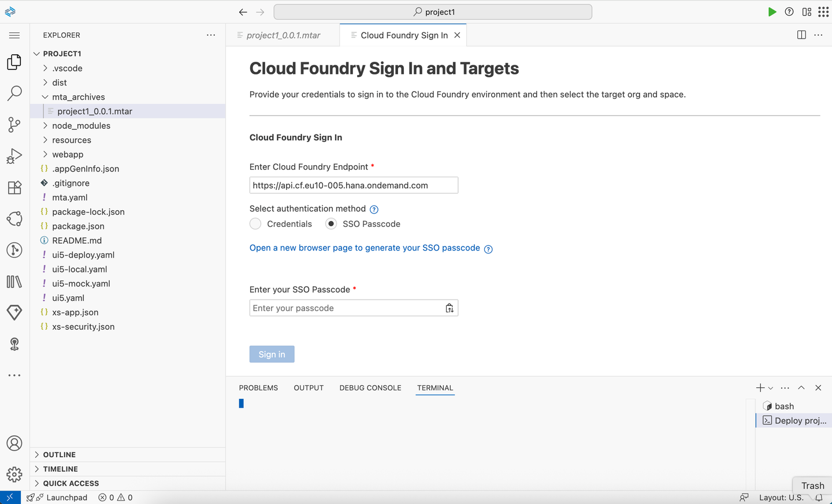832x504 pixels.
Task: Add a new terminal with plus icon
Action: click(x=760, y=388)
